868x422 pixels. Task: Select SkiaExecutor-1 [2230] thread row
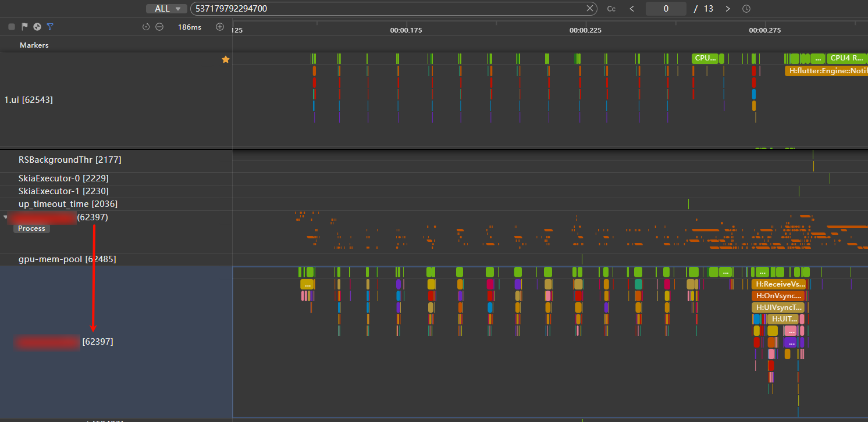click(116, 191)
